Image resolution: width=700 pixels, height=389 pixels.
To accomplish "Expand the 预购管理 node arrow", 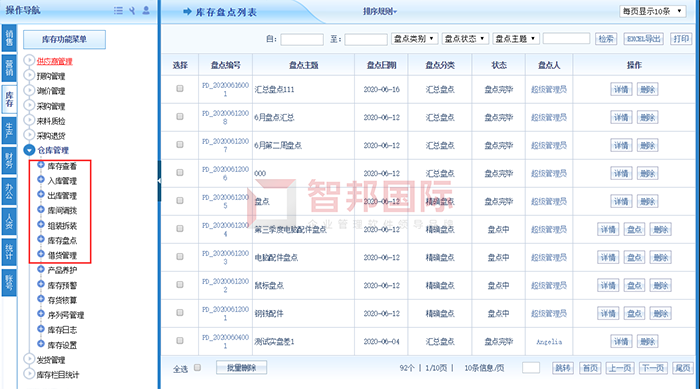I will 29,75.
